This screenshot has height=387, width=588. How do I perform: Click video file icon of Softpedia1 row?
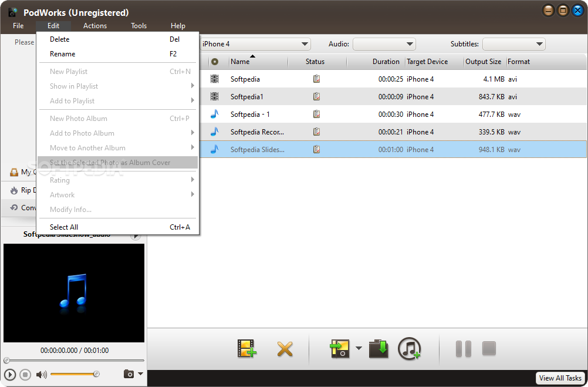[x=215, y=96]
